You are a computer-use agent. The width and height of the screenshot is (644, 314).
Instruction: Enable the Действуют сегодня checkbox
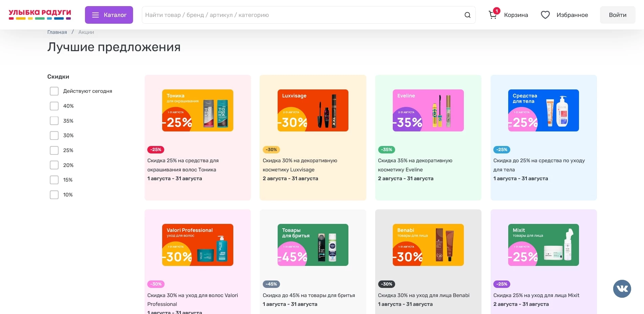(54, 91)
